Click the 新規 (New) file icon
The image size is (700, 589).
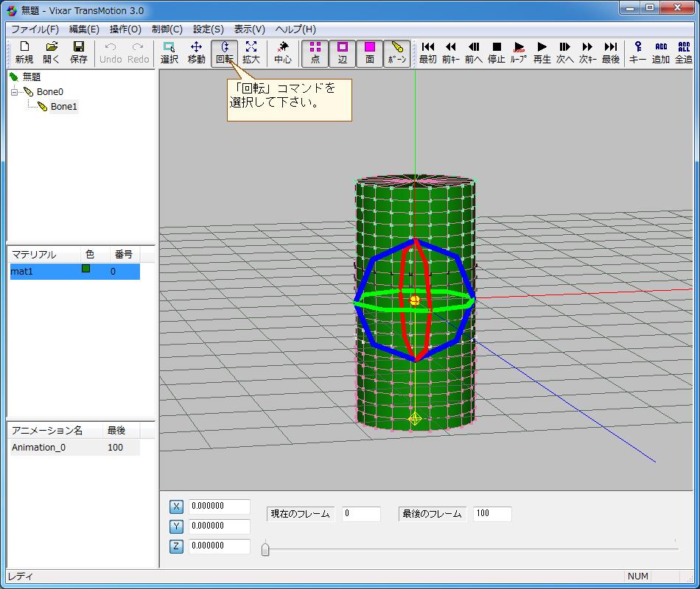24,52
